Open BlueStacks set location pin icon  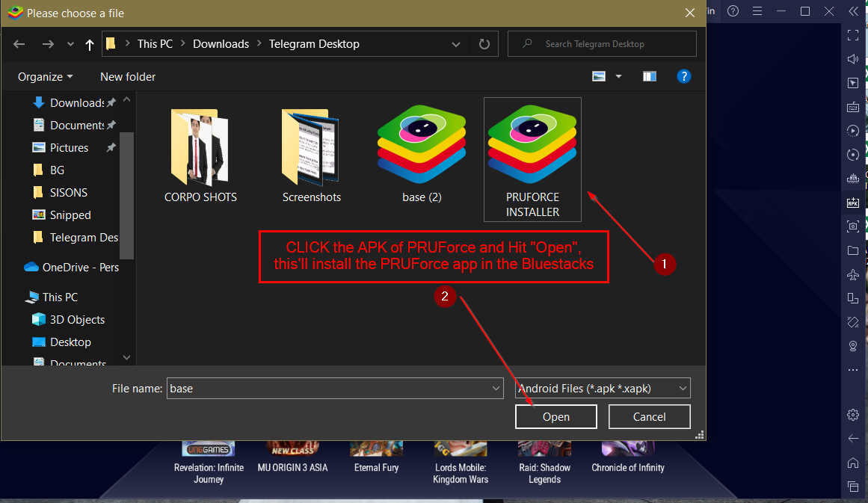(x=853, y=346)
